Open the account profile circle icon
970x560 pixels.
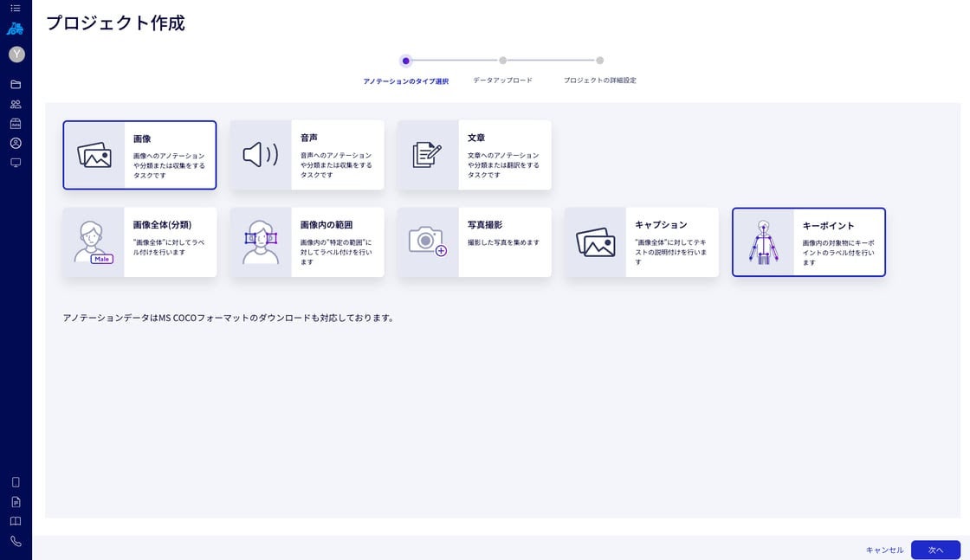click(16, 143)
